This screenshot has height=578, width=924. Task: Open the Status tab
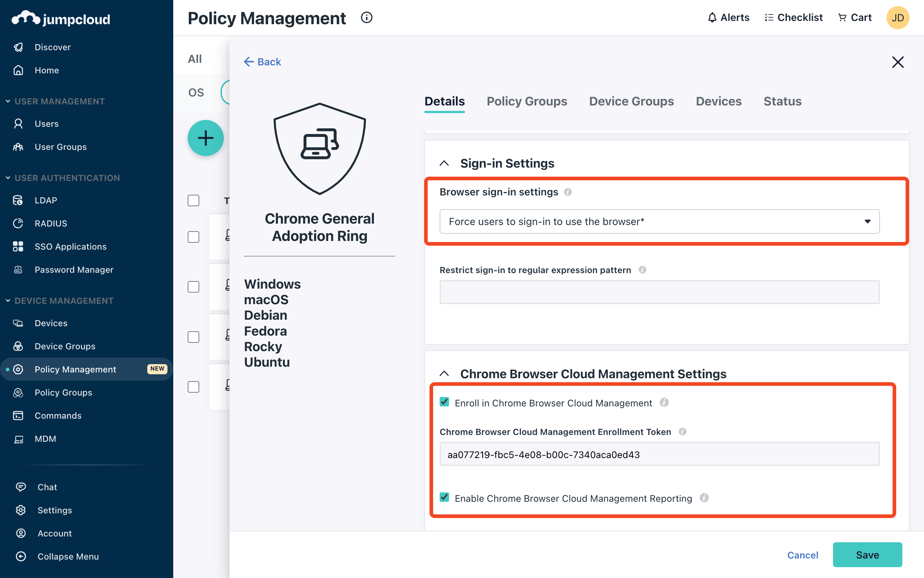(783, 101)
